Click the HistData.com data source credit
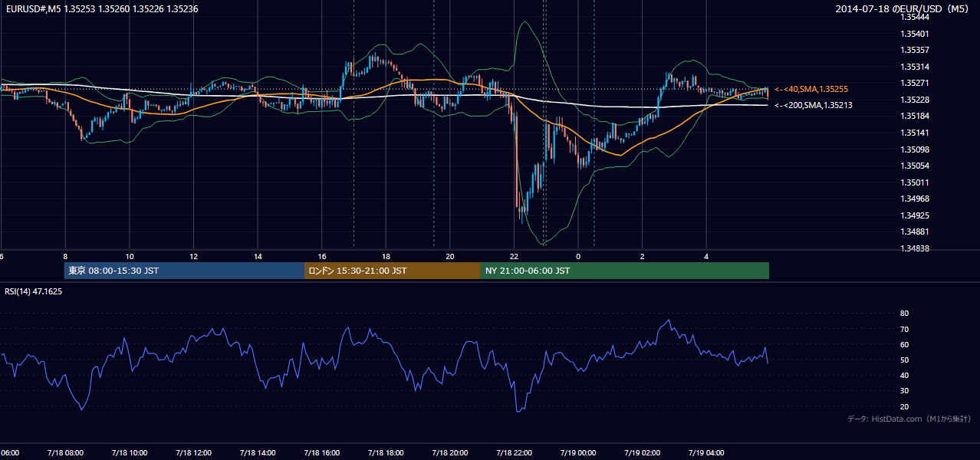Screen dimensions: 980x460 click(909, 419)
